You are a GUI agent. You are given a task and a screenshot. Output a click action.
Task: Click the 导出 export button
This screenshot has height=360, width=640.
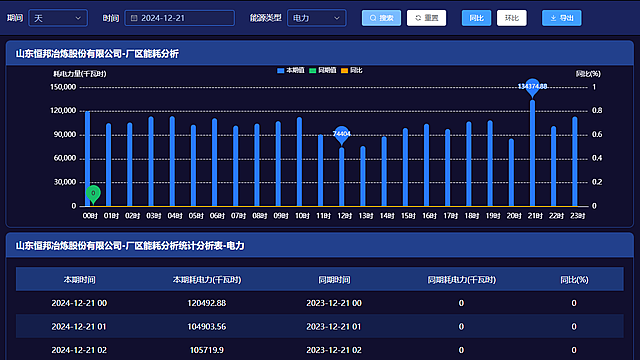[562, 18]
